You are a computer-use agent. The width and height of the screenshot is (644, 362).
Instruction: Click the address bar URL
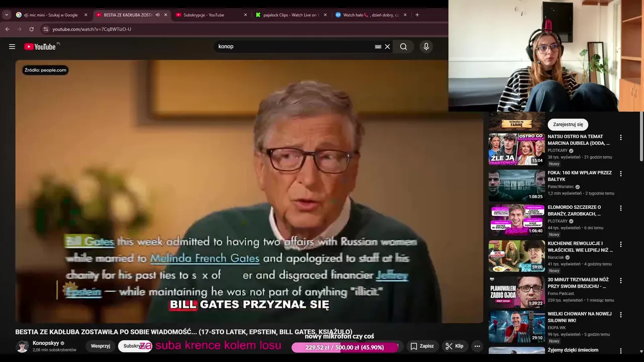pos(92,29)
